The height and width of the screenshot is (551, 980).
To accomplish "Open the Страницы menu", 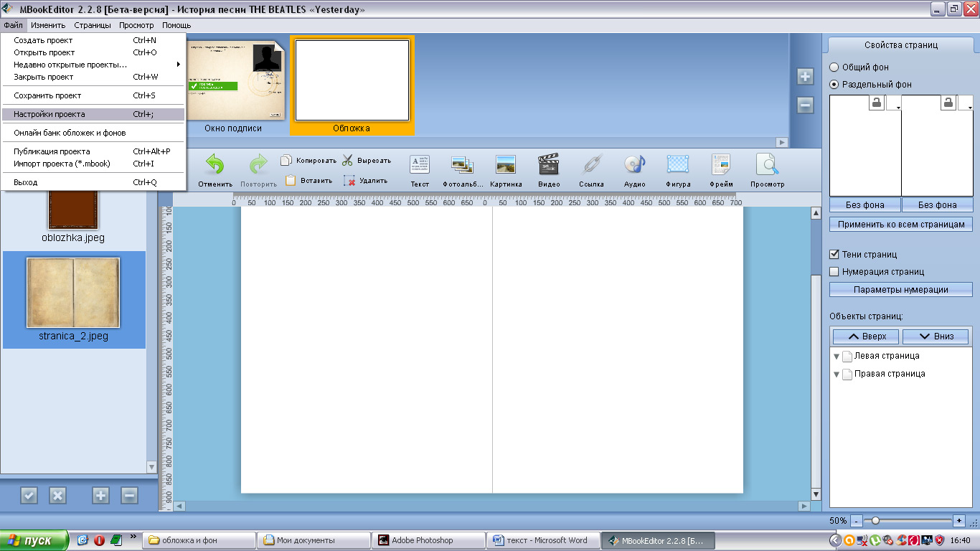I will [93, 25].
